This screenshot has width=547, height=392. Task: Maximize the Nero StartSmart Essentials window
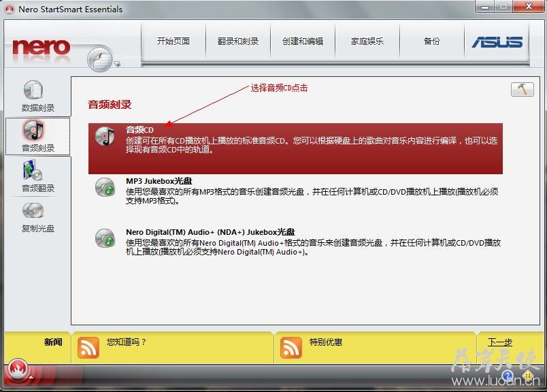[503, 7]
